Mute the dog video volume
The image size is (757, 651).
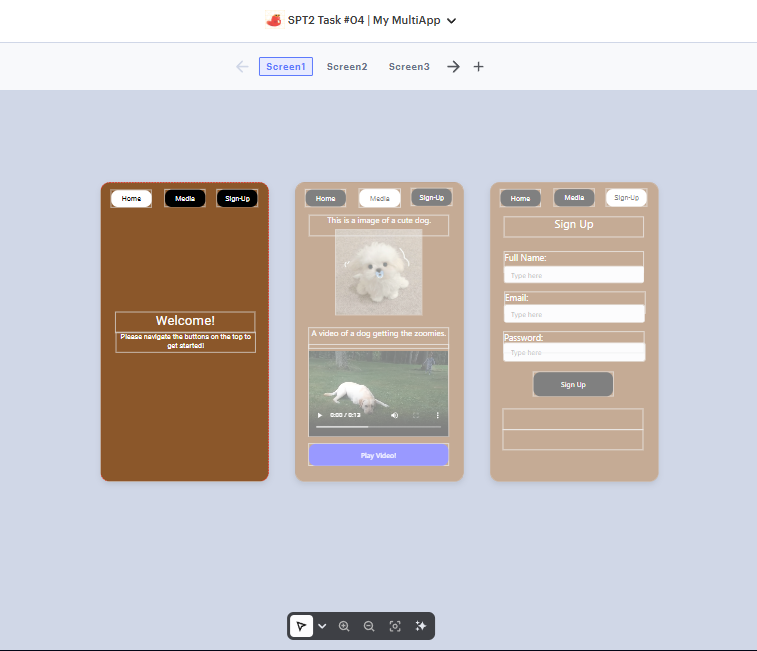[394, 415]
